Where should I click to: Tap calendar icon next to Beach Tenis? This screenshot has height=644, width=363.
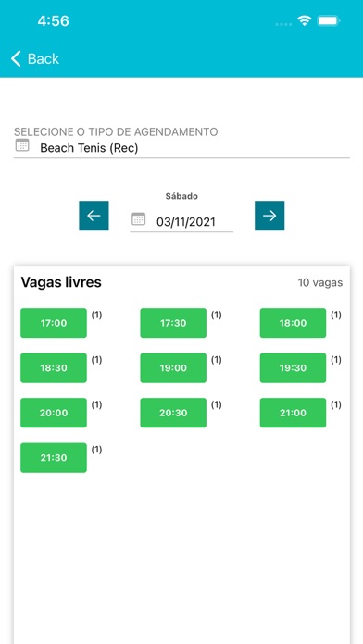pyautogui.click(x=22, y=145)
